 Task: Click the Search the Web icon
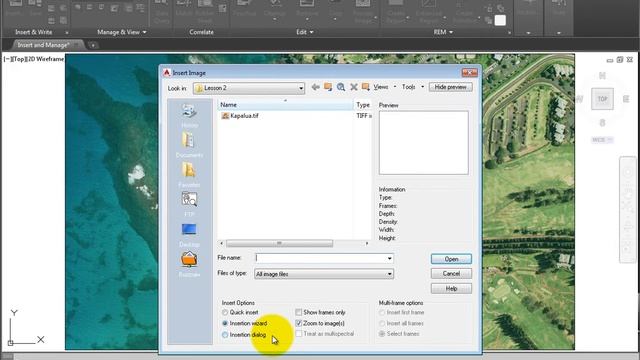(341, 87)
